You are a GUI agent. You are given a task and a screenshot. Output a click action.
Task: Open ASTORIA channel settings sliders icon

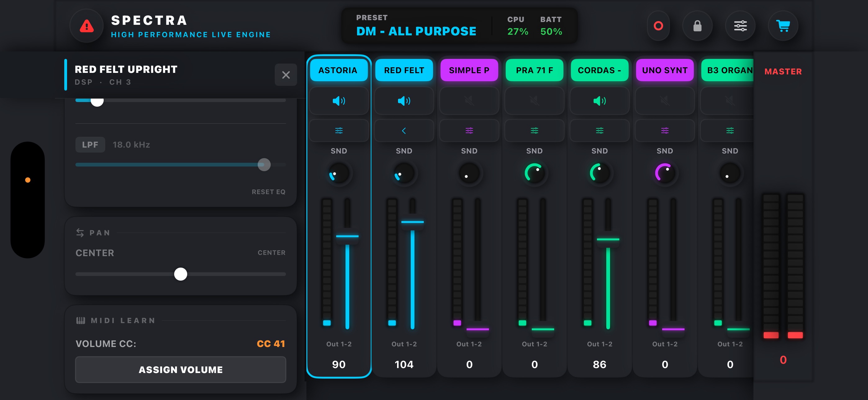click(x=339, y=130)
